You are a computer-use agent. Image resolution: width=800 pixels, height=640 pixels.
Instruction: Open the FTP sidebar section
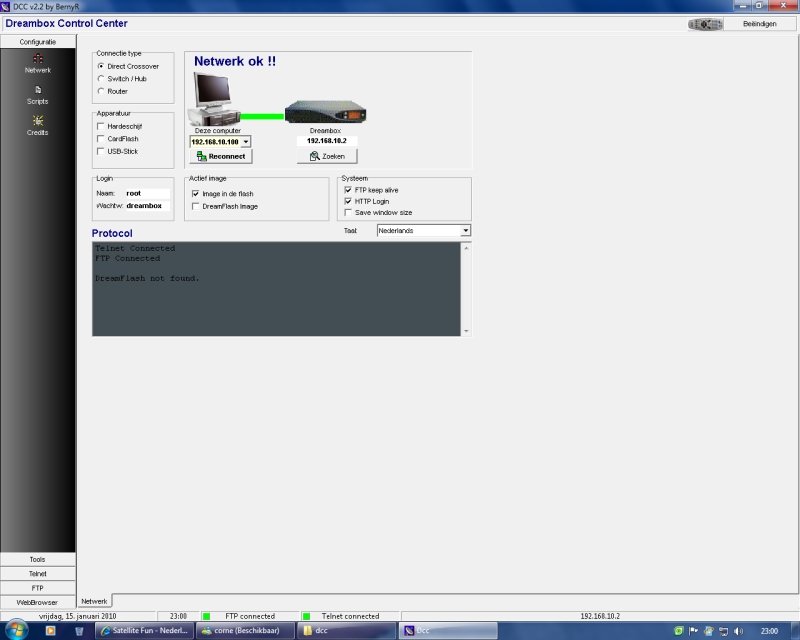point(38,588)
